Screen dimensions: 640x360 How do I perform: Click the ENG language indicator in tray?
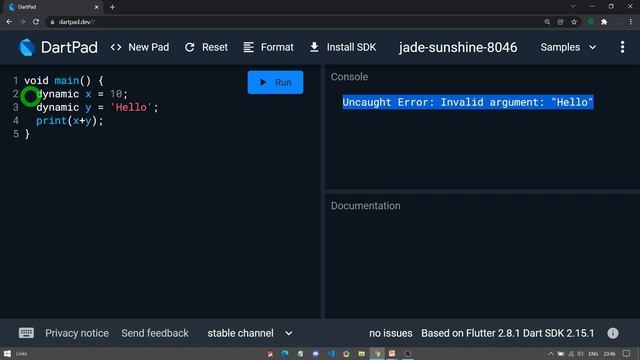(x=593, y=354)
